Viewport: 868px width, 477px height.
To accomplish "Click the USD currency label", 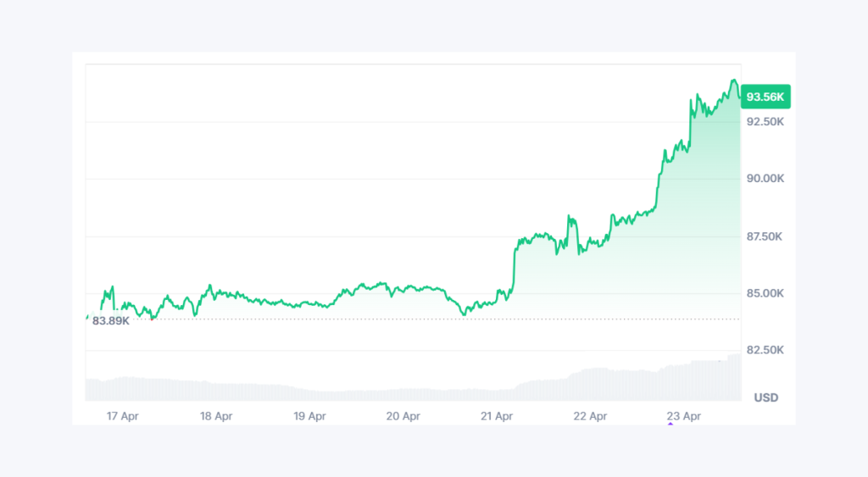I will (766, 398).
